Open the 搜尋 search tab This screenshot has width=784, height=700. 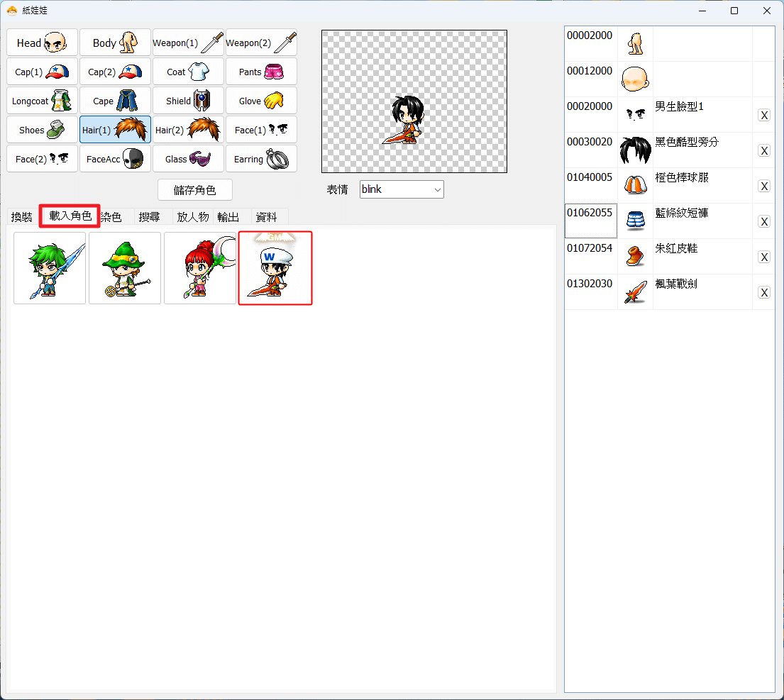(149, 217)
